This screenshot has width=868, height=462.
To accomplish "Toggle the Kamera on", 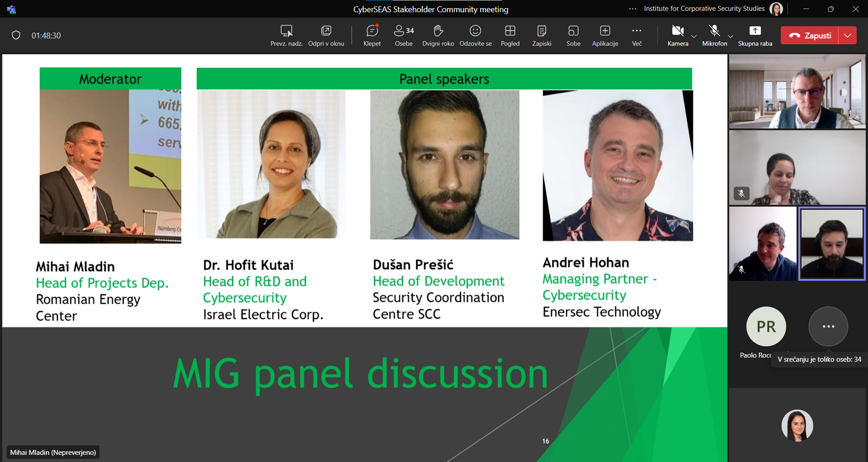I will click(678, 35).
